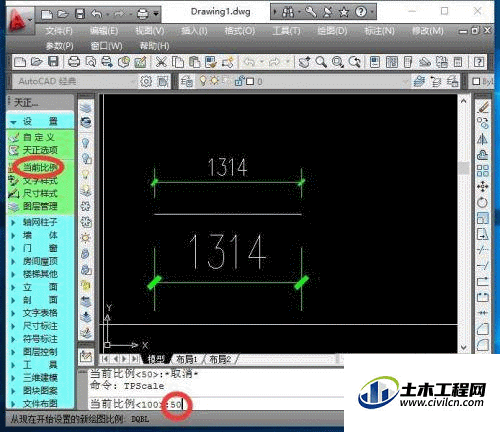500x432 pixels.
Task: Click the binoculars search icon in title bar
Action: (x=288, y=13)
